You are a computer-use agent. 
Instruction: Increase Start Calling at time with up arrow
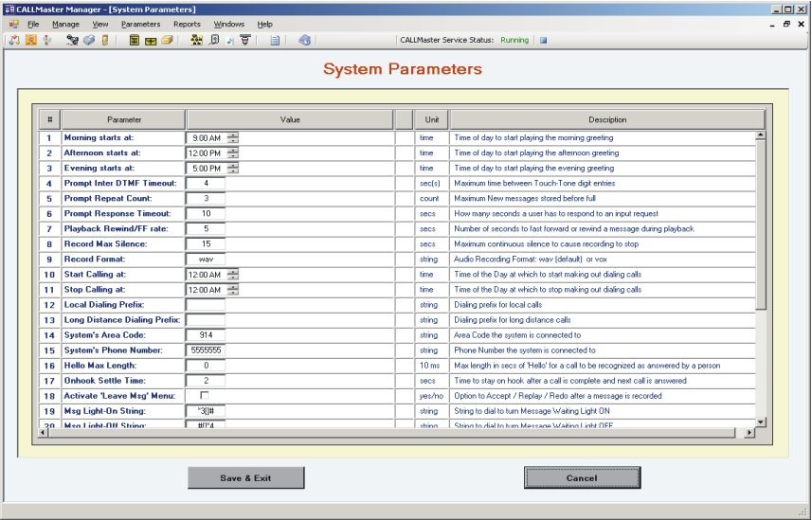click(x=233, y=272)
